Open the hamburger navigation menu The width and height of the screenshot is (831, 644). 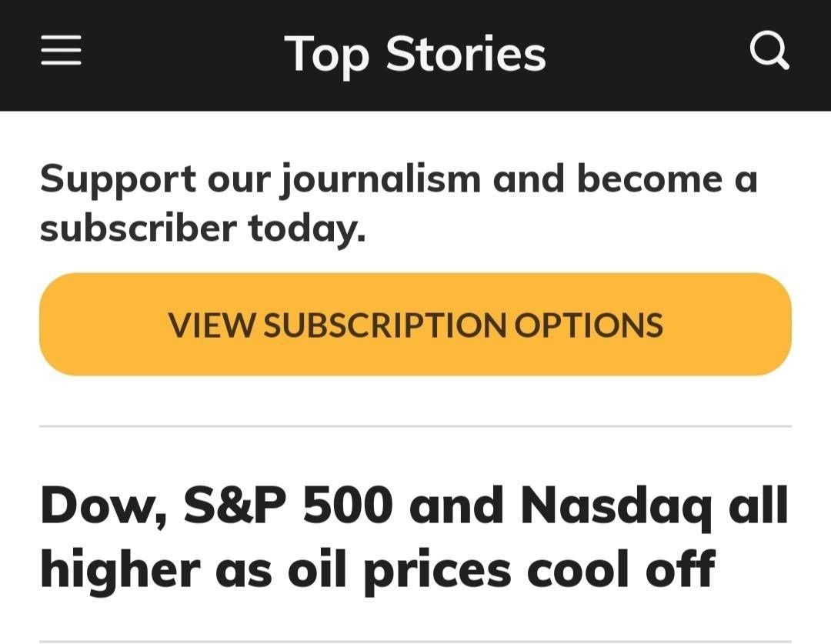[61, 50]
